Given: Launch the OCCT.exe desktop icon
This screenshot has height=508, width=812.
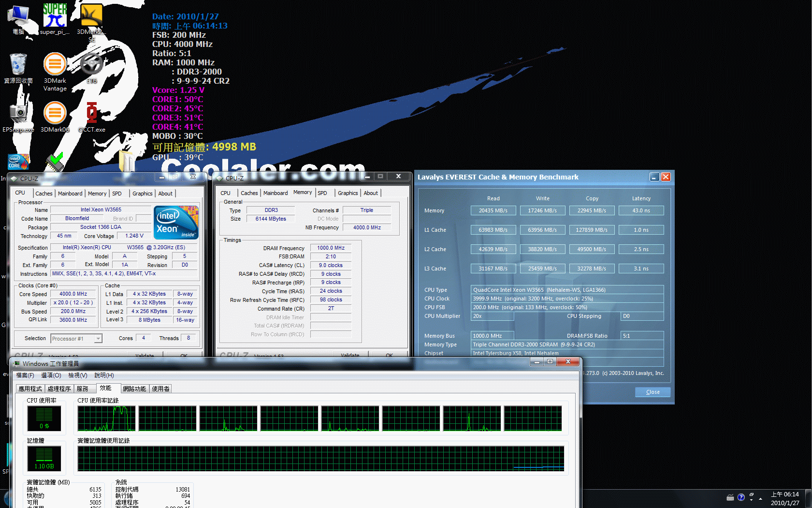Looking at the screenshot, I should click(x=91, y=118).
